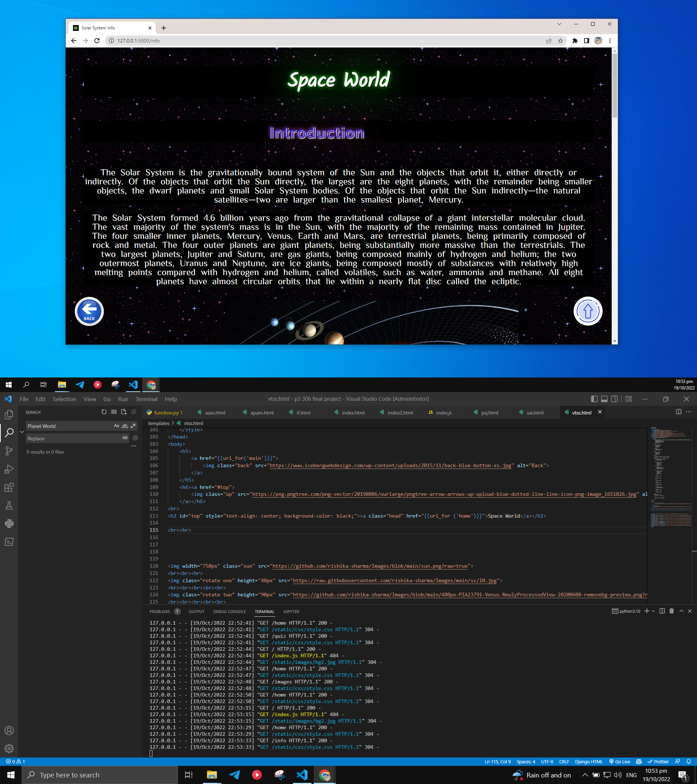
Task: Click the BACK button on the Space World page
Action: (x=89, y=311)
